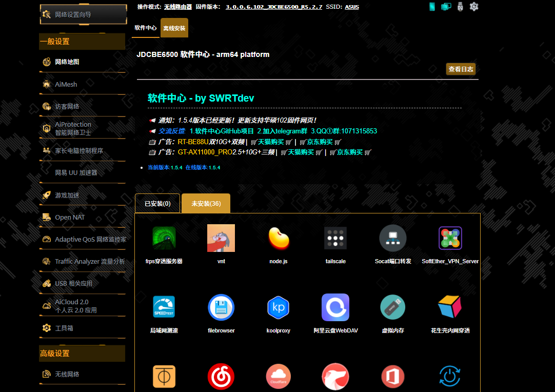Click the orange square circle-T app icon
Image resolution: width=555 pixels, height=392 pixels.
click(x=164, y=377)
